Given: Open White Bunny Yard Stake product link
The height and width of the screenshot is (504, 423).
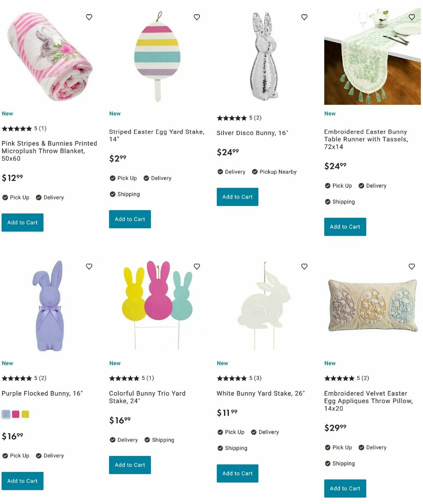Looking at the screenshot, I should 260,393.
